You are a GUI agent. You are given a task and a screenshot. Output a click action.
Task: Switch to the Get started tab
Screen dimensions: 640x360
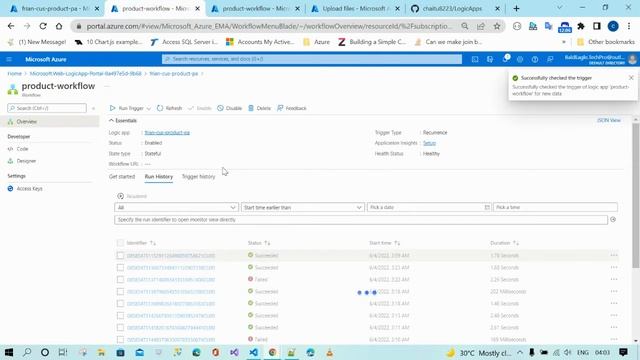[122, 176]
